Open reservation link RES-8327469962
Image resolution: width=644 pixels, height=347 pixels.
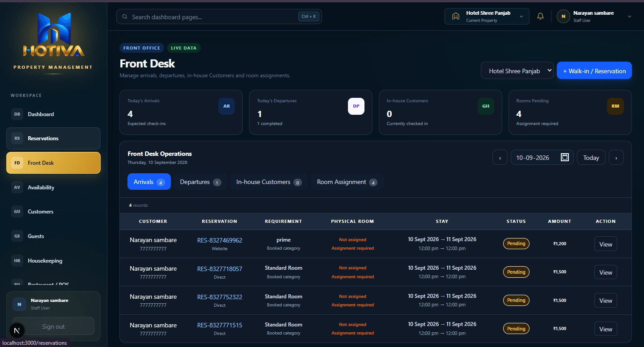[220, 240]
